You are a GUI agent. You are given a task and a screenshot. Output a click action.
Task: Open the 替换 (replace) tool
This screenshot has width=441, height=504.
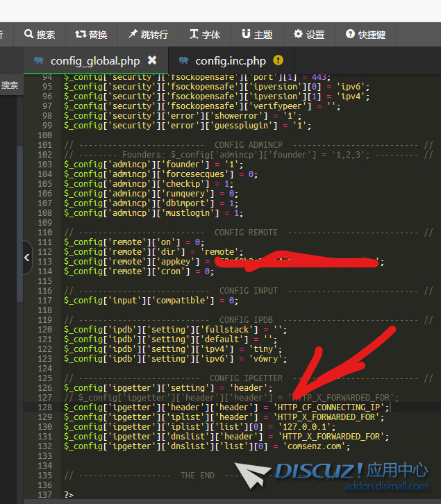pos(91,34)
